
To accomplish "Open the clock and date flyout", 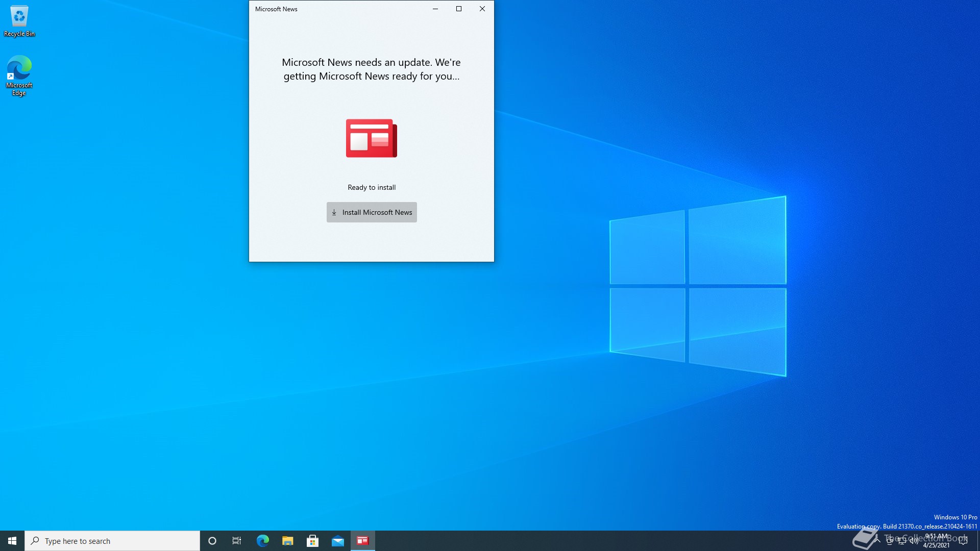I will (937, 541).
